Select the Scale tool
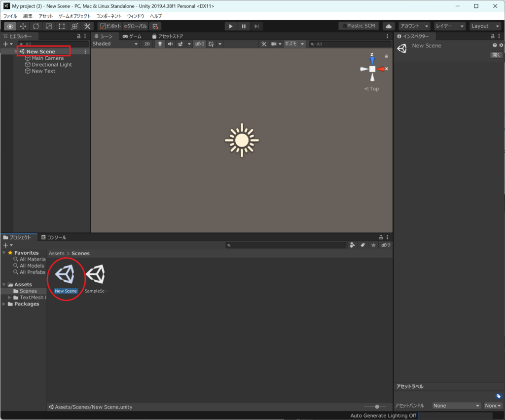The image size is (505, 420). [49, 26]
